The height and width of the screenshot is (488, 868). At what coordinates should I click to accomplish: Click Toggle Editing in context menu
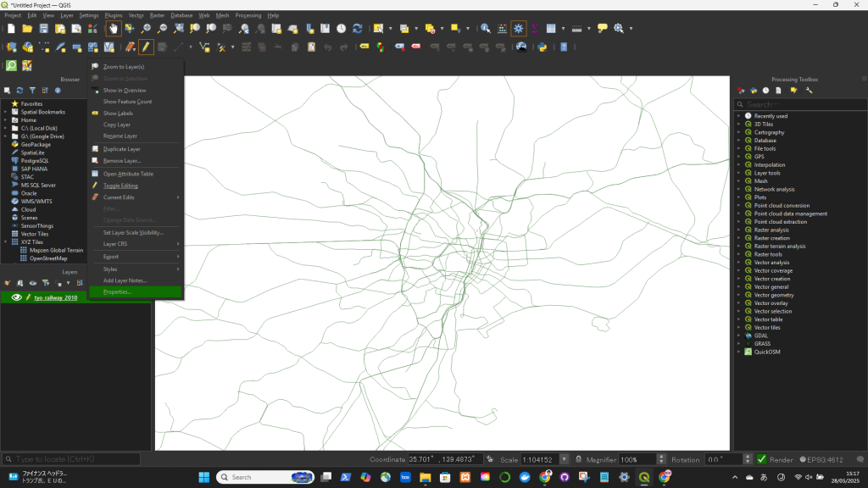tap(120, 186)
